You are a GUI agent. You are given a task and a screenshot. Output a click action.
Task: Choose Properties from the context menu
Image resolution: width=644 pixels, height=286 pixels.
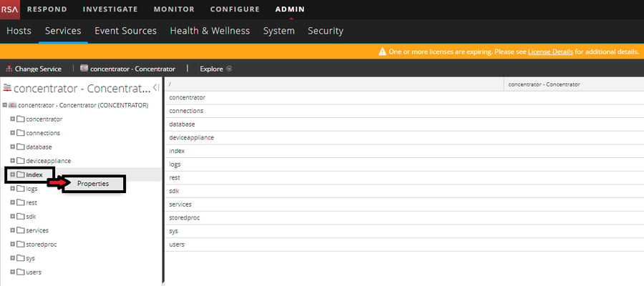pyautogui.click(x=93, y=184)
